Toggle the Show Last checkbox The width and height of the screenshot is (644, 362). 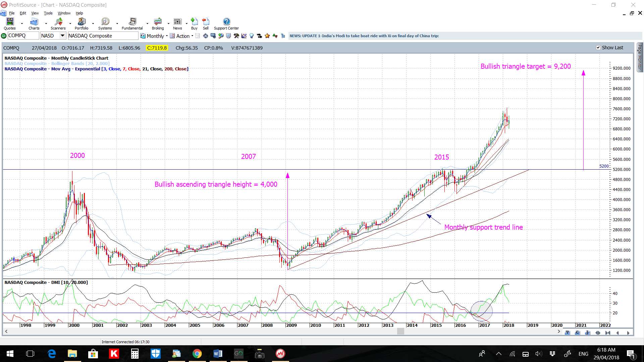pyautogui.click(x=598, y=48)
